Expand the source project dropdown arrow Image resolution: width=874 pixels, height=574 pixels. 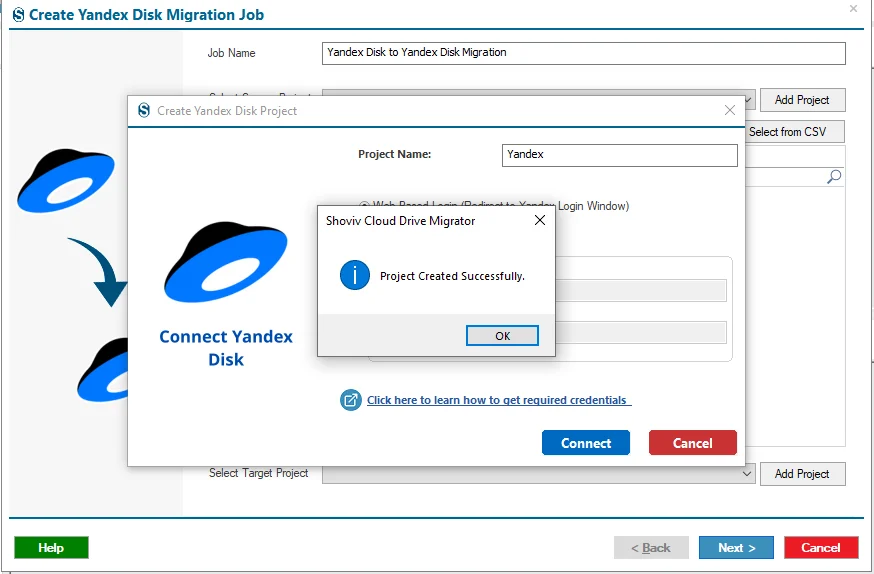click(x=750, y=100)
